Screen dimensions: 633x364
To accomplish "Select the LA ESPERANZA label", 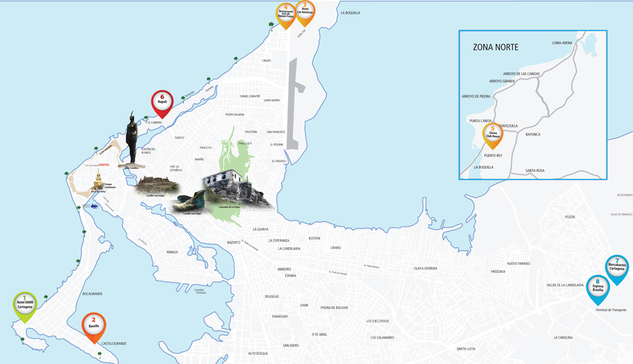I will [x=279, y=240].
